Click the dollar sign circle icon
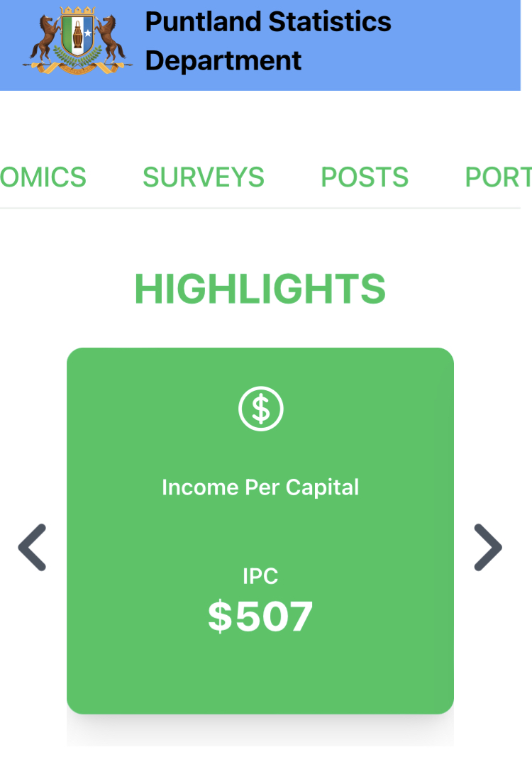Viewport: 532px width, 757px height. coord(260,409)
